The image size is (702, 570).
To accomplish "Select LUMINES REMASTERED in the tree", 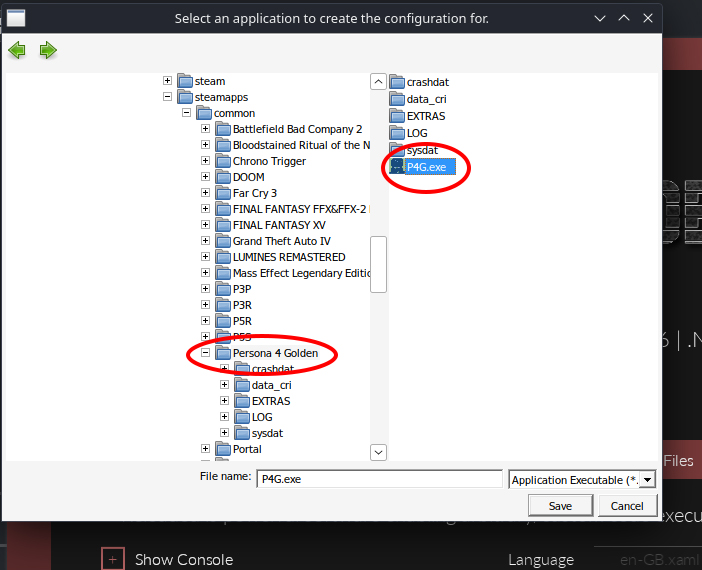I will (289, 257).
